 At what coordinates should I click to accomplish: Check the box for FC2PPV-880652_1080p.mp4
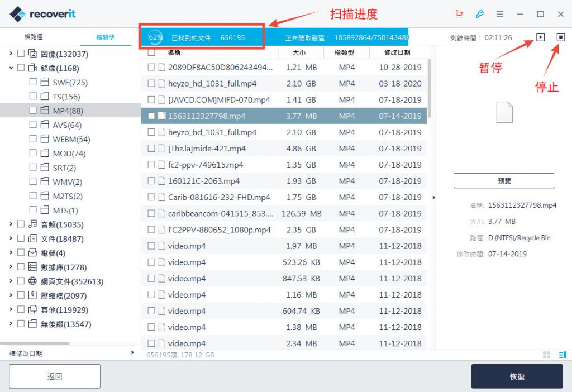151,230
